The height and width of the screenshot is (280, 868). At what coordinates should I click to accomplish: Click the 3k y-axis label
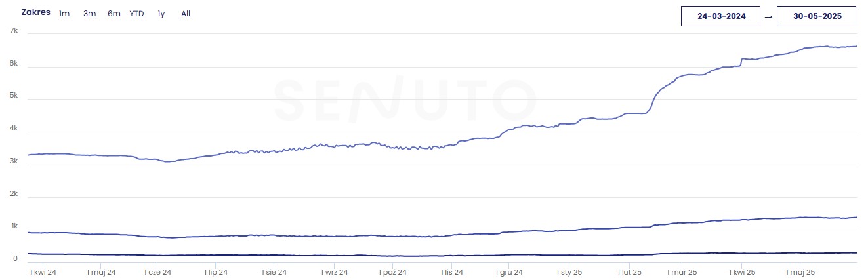pyautogui.click(x=14, y=161)
